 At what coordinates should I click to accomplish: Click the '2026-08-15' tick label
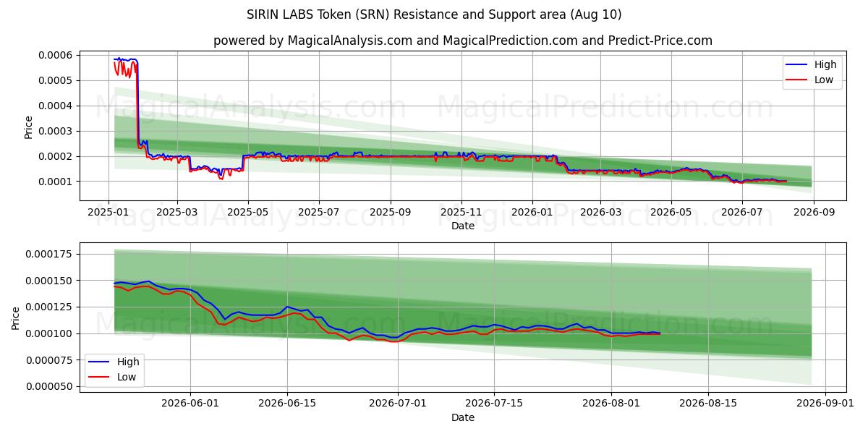(709, 404)
